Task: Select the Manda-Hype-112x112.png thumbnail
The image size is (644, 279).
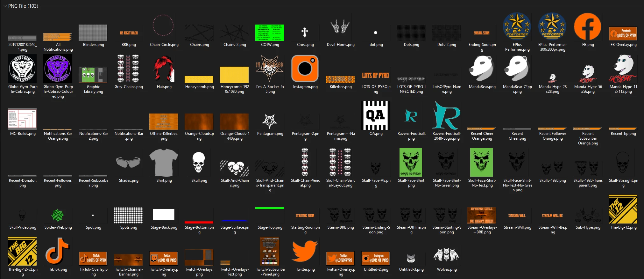Action: (x=623, y=69)
